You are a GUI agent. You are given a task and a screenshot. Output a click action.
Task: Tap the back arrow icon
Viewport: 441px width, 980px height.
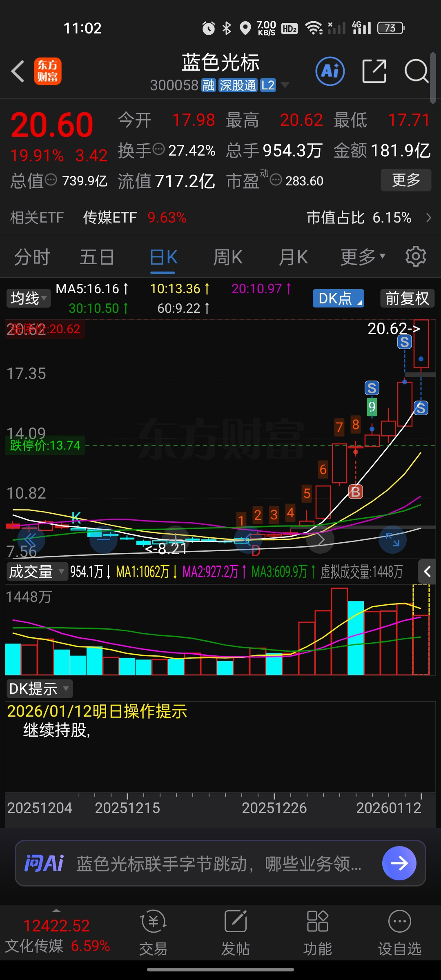(18, 71)
